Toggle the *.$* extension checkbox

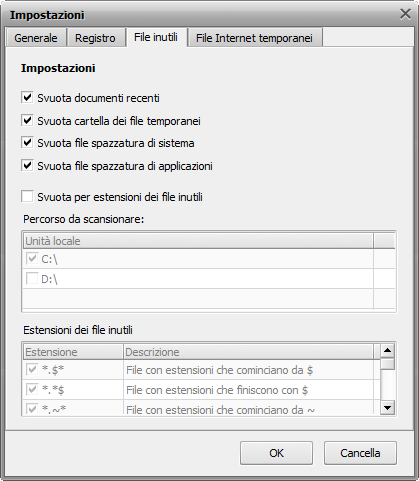click(32, 369)
